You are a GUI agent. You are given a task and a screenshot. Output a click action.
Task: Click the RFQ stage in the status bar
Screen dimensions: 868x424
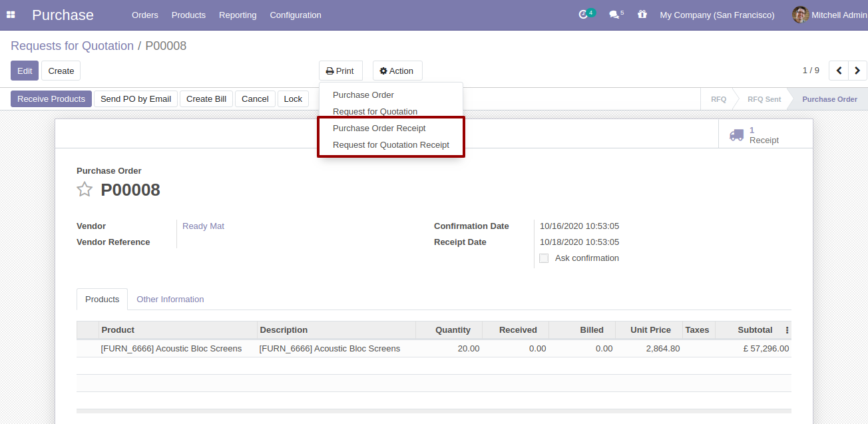(719, 99)
